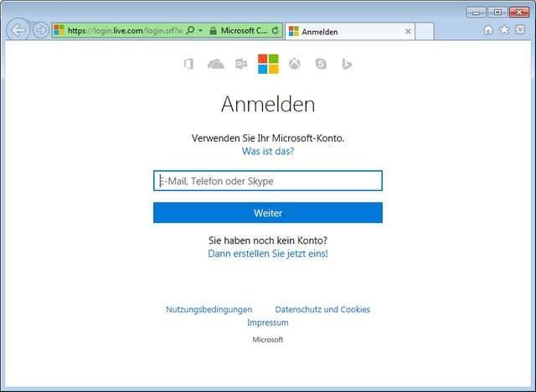Click the Office logo icon
The width and height of the screenshot is (536, 392).
click(x=188, y=64)
